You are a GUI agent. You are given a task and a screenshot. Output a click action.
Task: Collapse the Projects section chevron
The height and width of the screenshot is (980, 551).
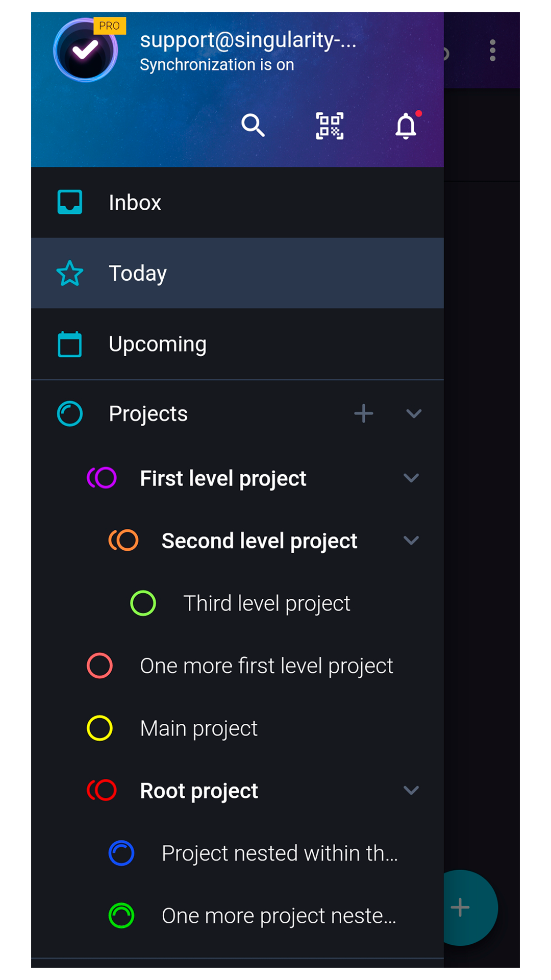[x=414, y=413]
